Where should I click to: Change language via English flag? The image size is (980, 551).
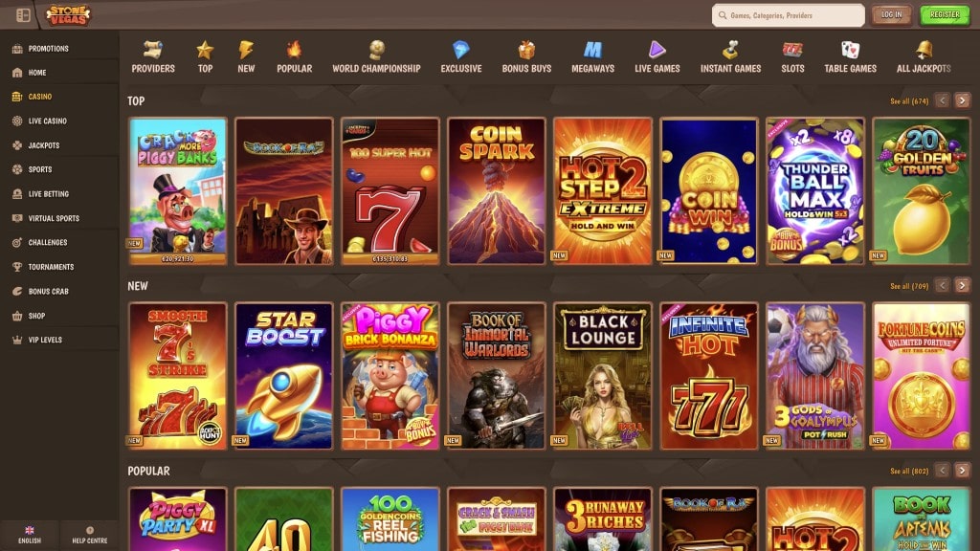click(30, 535)
